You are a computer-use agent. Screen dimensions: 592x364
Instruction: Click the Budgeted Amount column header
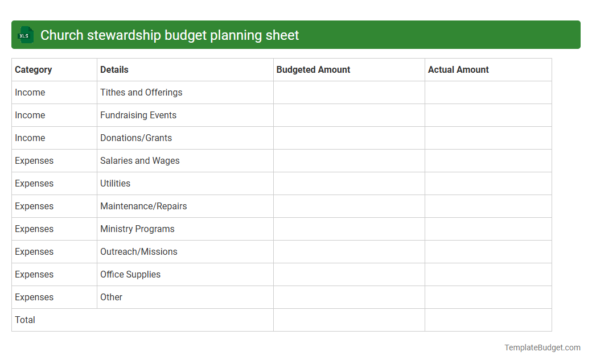313,69
